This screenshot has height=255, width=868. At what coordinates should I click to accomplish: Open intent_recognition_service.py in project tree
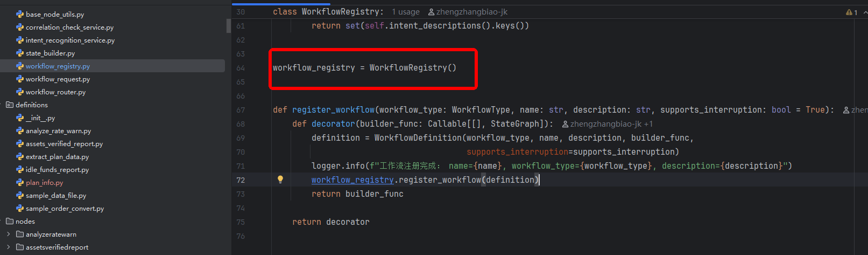[x=70, y=40]
